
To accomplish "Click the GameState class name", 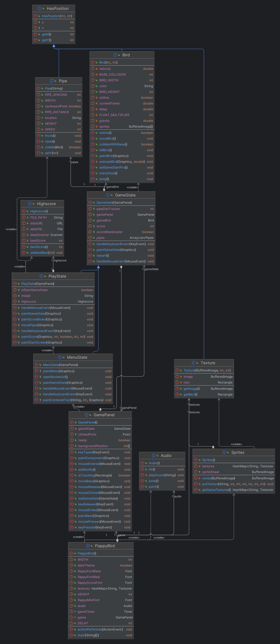I will [x=125, y=195].
